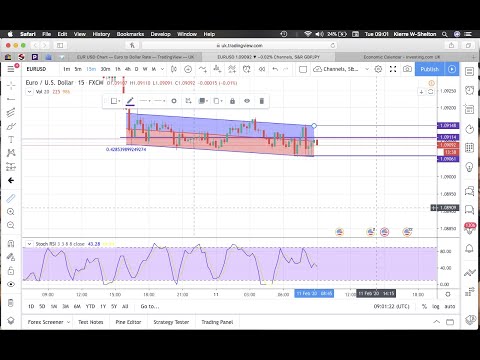Open the TradingView hamburger menu
Image resolution: width=480 pixels, height=360 pixels.
(x=11, y=69)
